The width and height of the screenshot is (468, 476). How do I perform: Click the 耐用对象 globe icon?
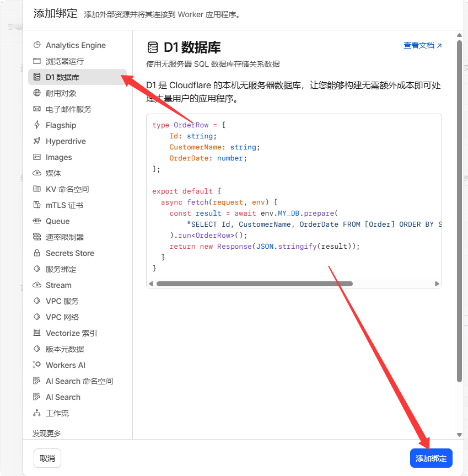[x=37, y=93]
